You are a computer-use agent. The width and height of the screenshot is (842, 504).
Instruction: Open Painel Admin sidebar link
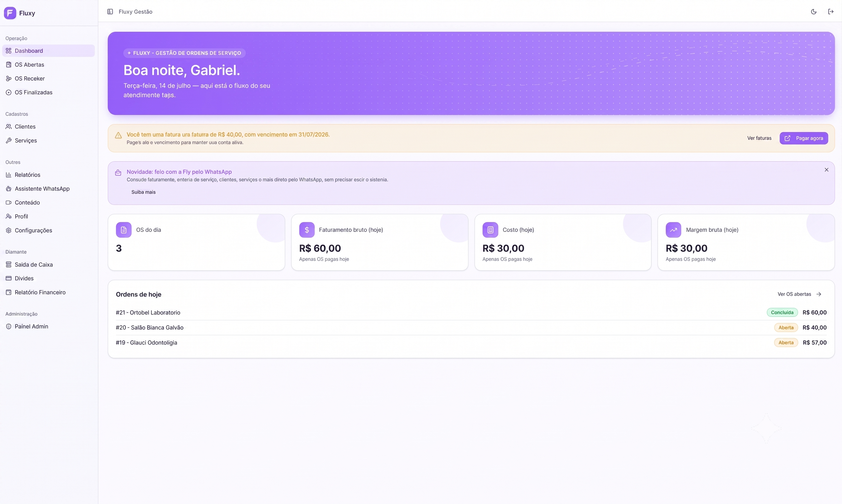48,327
